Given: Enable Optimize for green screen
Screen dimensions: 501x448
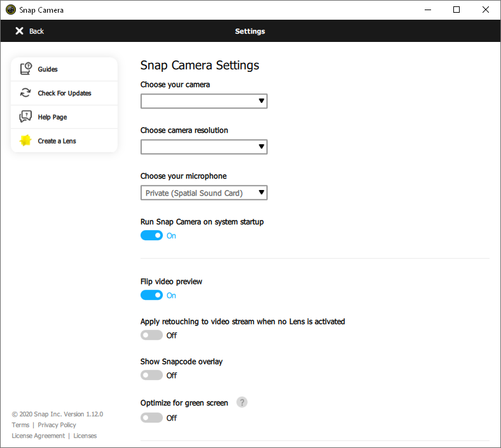Looking at the screenshot, I should pos(152,418).
